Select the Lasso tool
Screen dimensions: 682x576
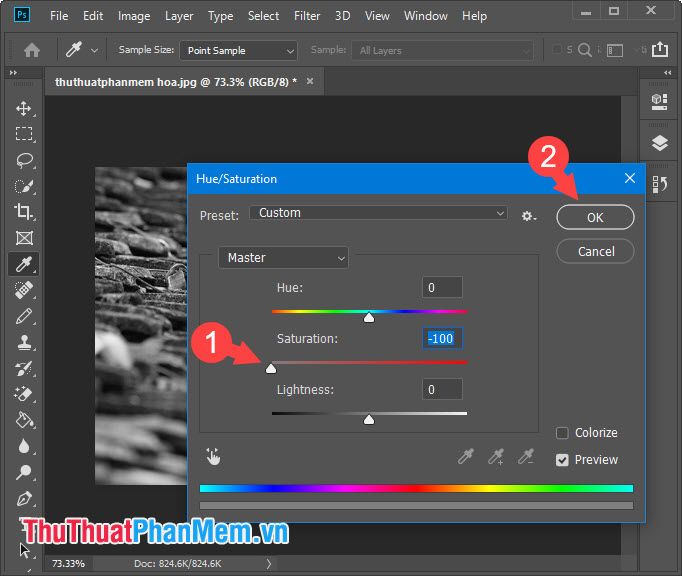click(x=24, y=160)
